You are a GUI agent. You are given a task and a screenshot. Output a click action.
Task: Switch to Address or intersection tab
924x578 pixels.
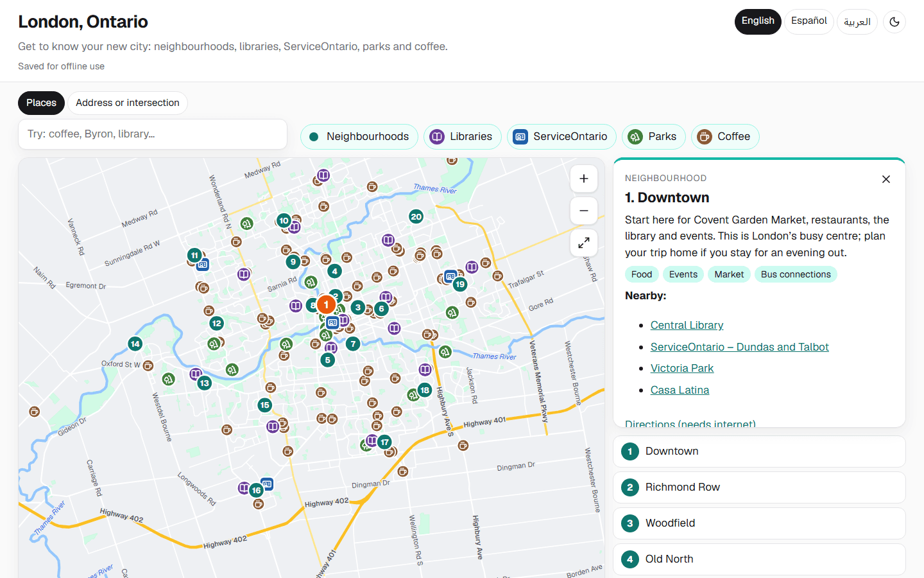(x=128, y=103)
